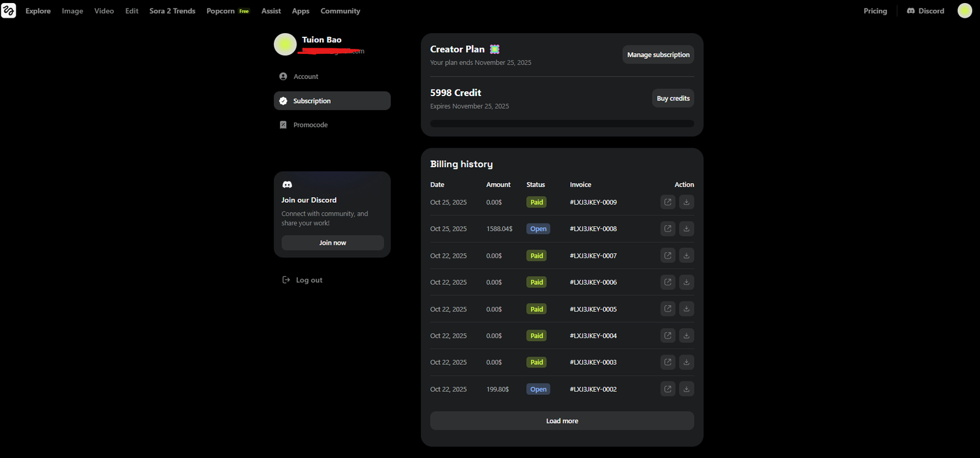The width and height of the screenshot is (980, 458).
Task: Go to the Promocode section
Action: [x=310, y=125]
